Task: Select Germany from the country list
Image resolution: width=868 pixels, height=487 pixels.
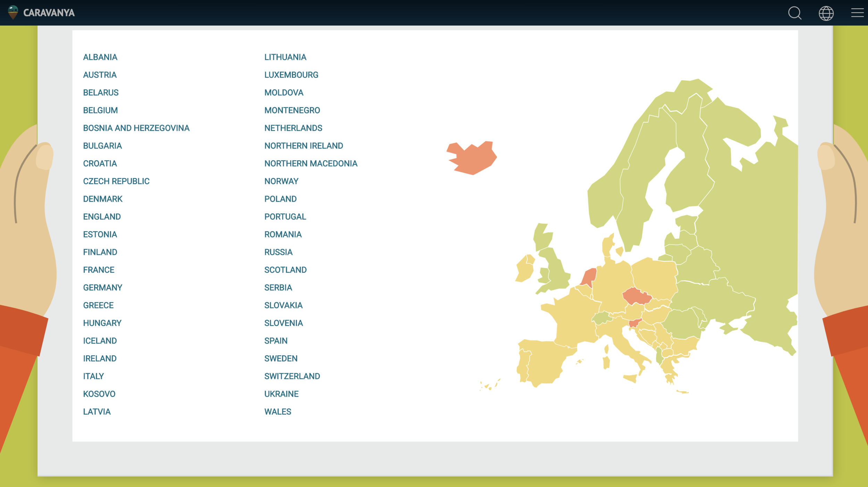Action: coord(102,287)
